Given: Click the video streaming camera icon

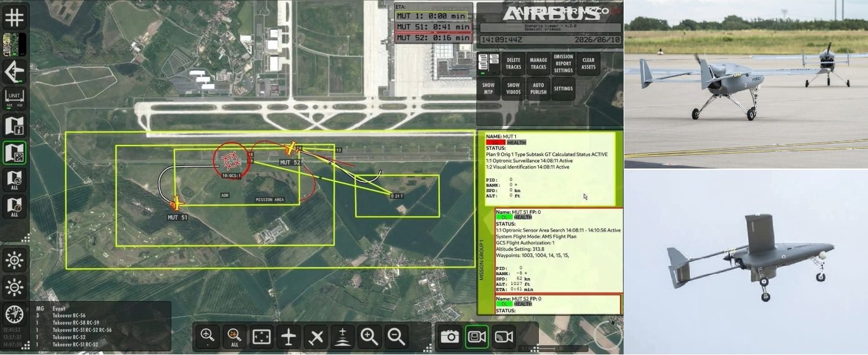Looking at the screenshot, I should [504, 337].
